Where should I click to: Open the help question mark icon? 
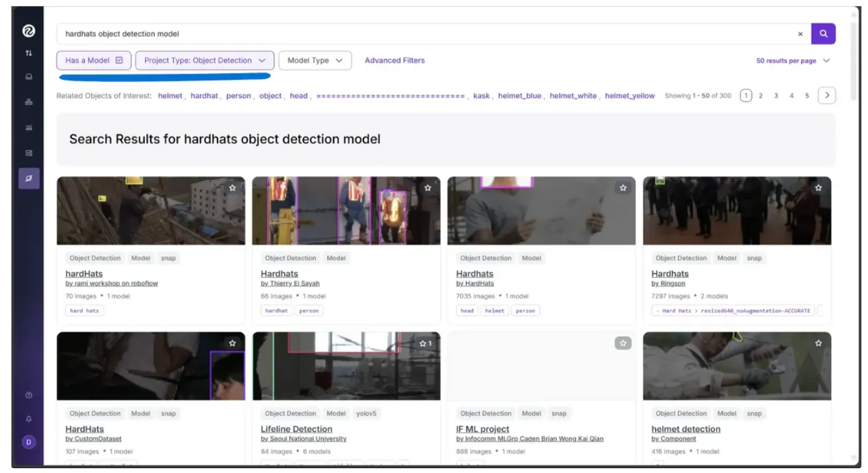tap(29, 395)
